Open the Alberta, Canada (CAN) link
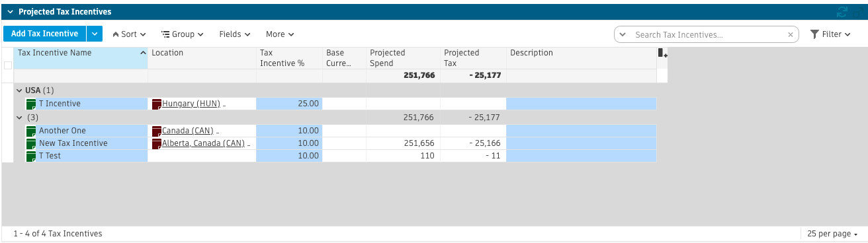868x243 pixels. click(203, 143)
